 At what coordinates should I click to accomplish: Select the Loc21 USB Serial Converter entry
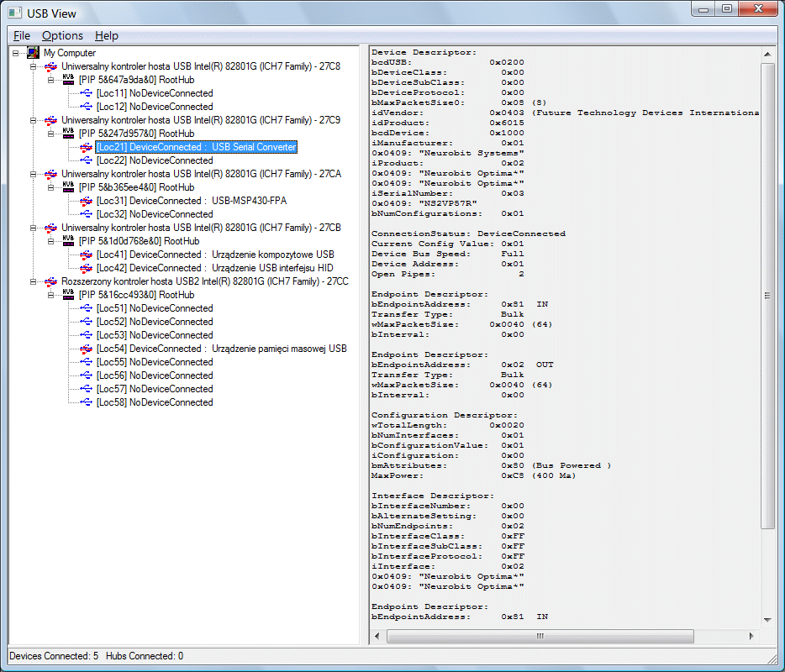coord(197,147)
